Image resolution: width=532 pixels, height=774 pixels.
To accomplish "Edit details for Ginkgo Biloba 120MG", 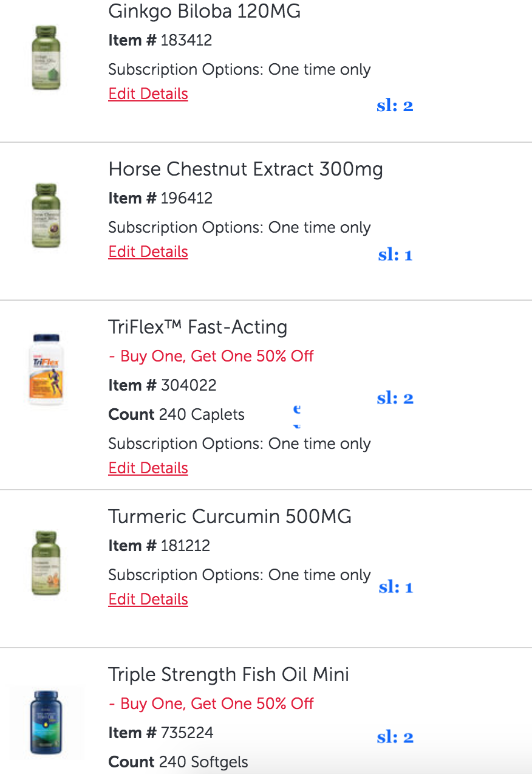I will point(148,94).
